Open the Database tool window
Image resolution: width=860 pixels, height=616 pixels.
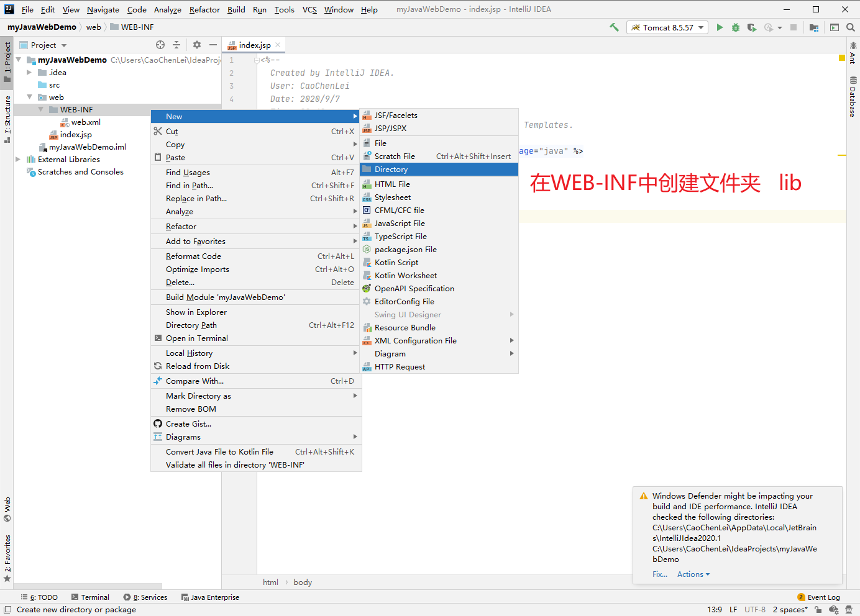point(853,97)
